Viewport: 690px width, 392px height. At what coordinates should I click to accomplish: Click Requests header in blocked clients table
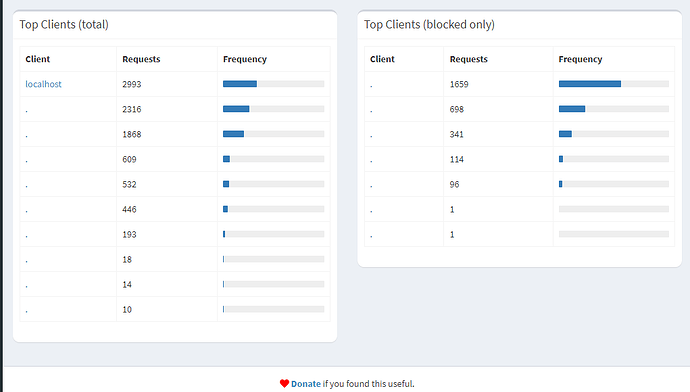(469, 59)
